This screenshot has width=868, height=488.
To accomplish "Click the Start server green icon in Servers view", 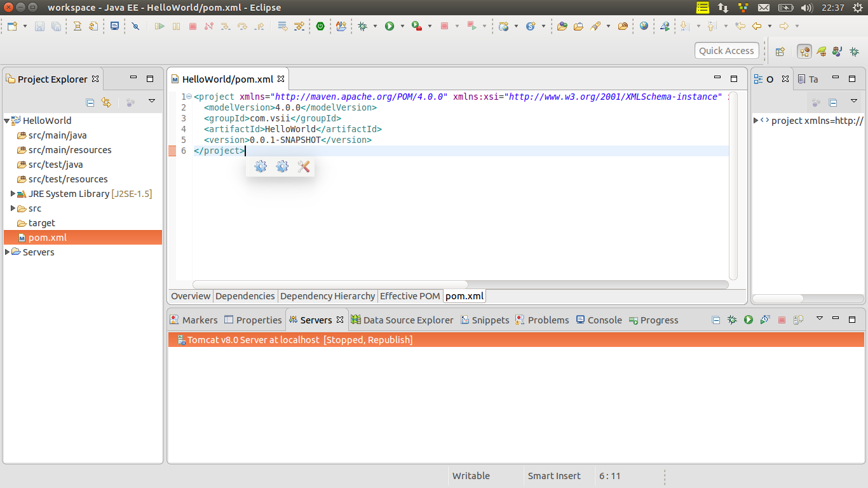I will tap(749, 320).
